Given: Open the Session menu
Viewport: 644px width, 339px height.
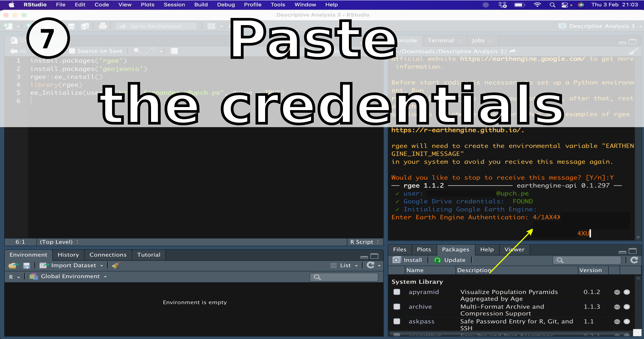Looking at the screenshot, I should [x=174, y=5].
